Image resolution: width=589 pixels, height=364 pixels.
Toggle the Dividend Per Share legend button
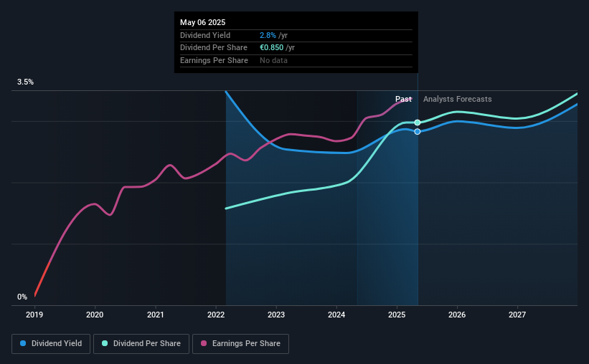[x=141, y=344]
